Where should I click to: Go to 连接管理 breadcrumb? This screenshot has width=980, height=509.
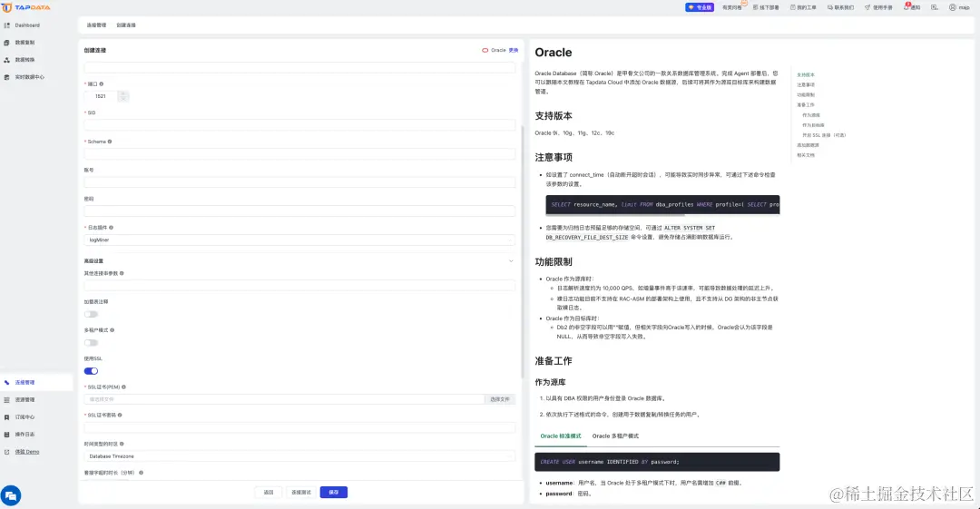pyautogui.click(x=96, y=25)
